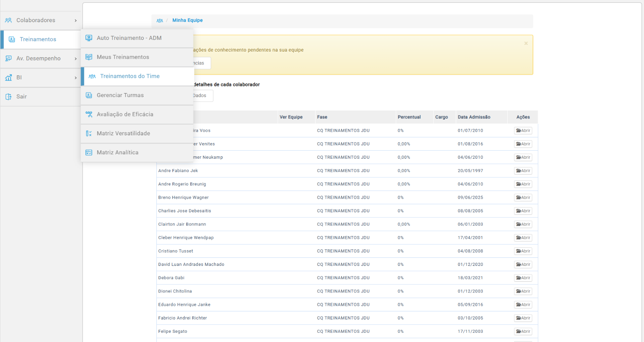
Task: Click the Auto Treinamento - ADM icon
Action: click(x=89, y=38)
